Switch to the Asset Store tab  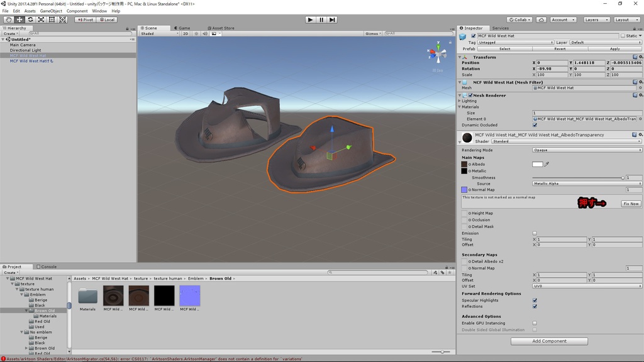coord(221,28)
